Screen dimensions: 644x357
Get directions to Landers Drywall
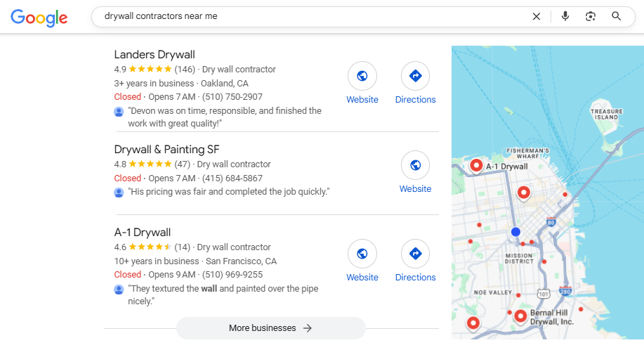tap(415, 76)
